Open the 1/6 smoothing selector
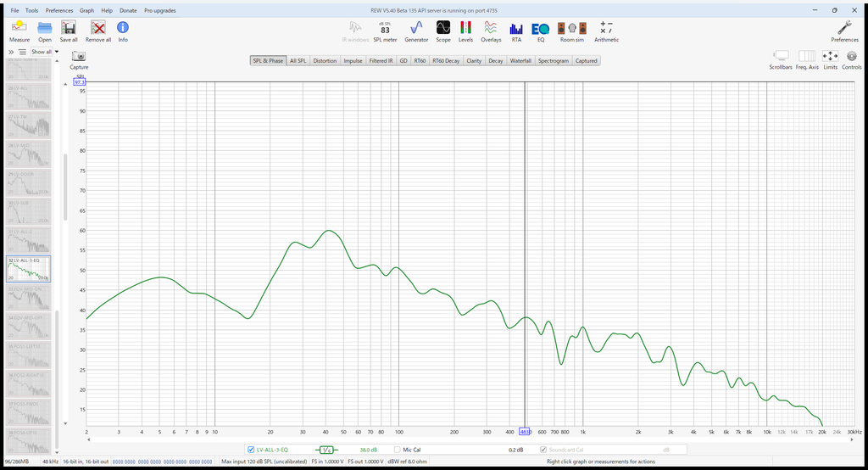868x470 pixels. click(x=326, y=450)
